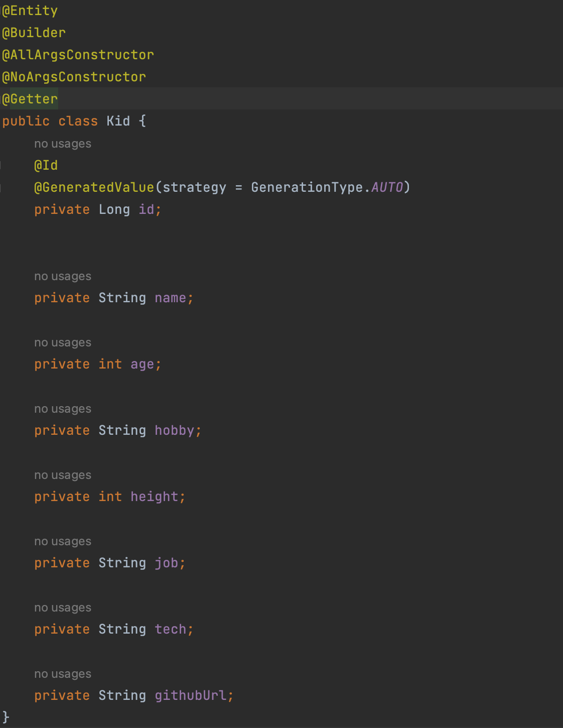Screen dimensions: 563x728
Task: Click the public keyword in the class declaration
Action: tap(26, 121)
